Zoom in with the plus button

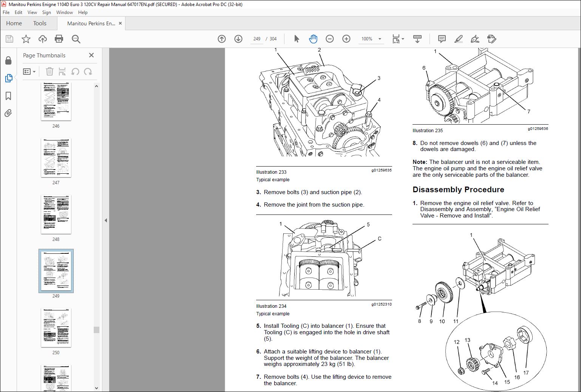[x=346, y=39]
